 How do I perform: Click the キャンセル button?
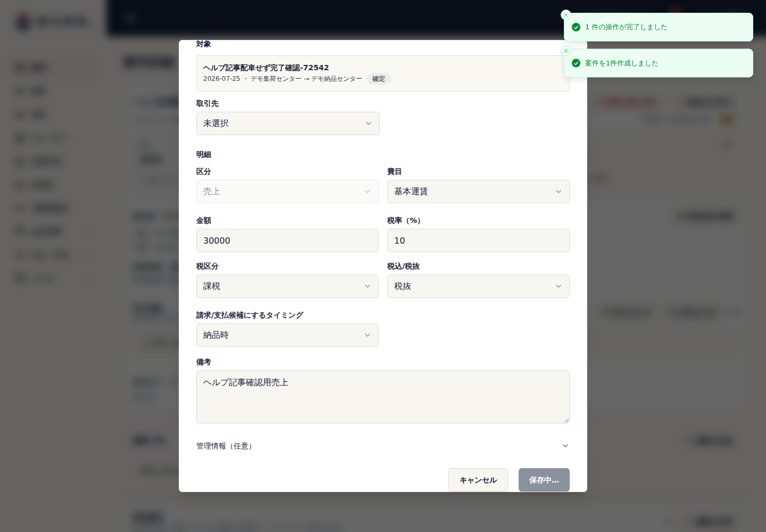click(x=478, y=480)
